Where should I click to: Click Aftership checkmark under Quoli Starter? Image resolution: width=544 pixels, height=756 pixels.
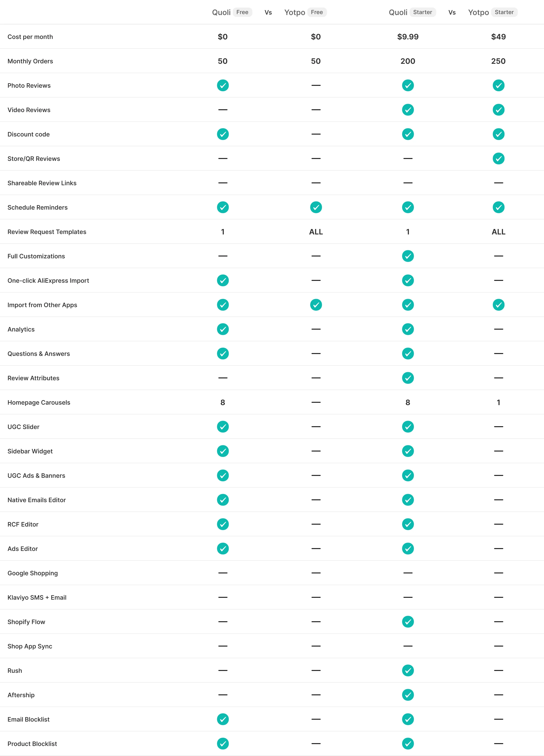pos(408,695)
